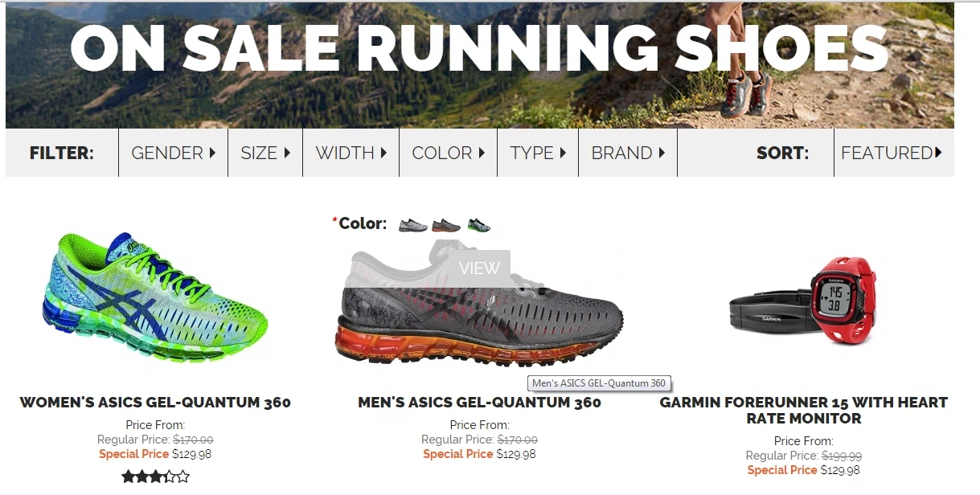Click the star rating under women's shoe
Image resolution: width=980 pixels, height=495 pixels.
pos(155,477)
